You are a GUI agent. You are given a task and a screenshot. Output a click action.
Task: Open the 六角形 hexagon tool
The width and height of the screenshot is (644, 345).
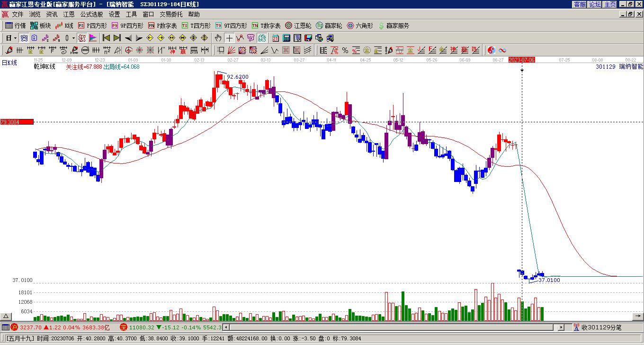pyautogui.click(x=360, y=26)
